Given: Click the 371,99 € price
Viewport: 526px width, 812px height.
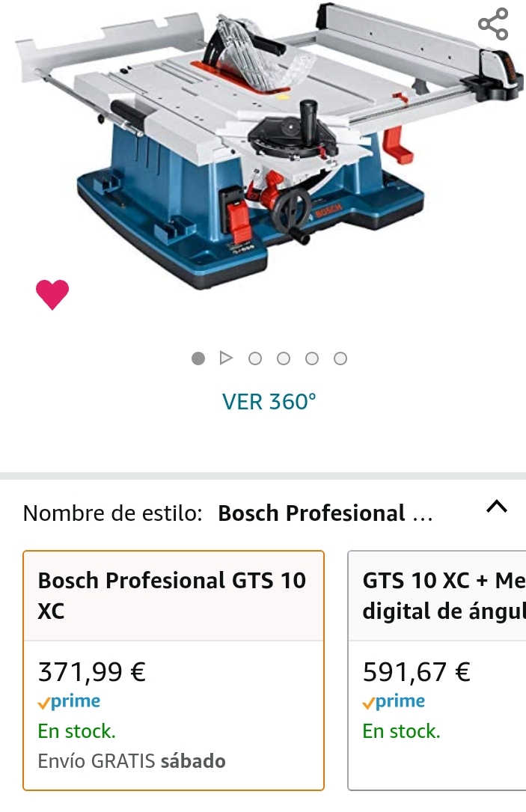Looking at the screenshot, I should 92,671.
